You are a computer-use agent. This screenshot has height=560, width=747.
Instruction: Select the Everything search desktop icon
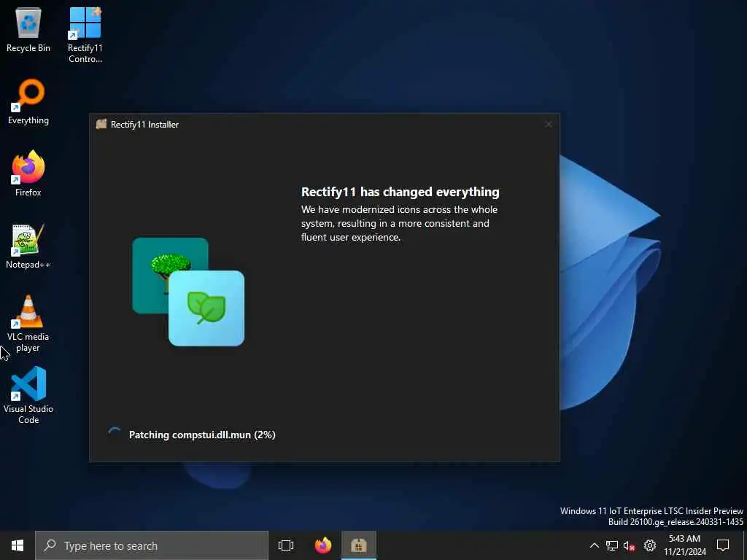[x=28, y=102]
